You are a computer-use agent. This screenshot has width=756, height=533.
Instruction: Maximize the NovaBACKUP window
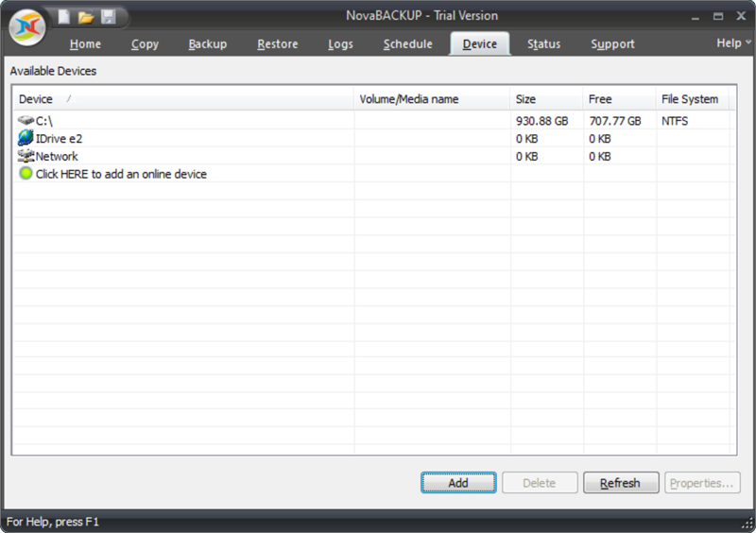718,16
